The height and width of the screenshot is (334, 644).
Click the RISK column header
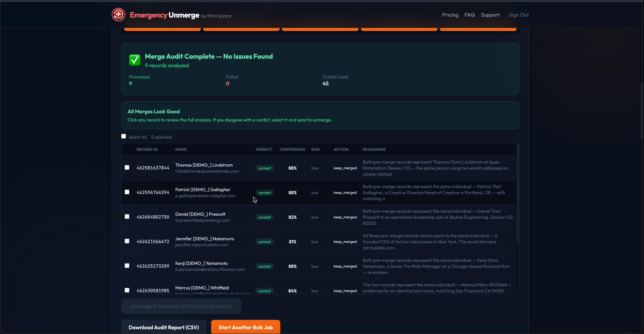tap(316, 149)
